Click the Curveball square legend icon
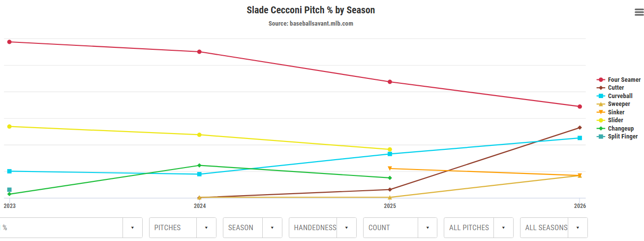644x241 pixels. (600, 96)
